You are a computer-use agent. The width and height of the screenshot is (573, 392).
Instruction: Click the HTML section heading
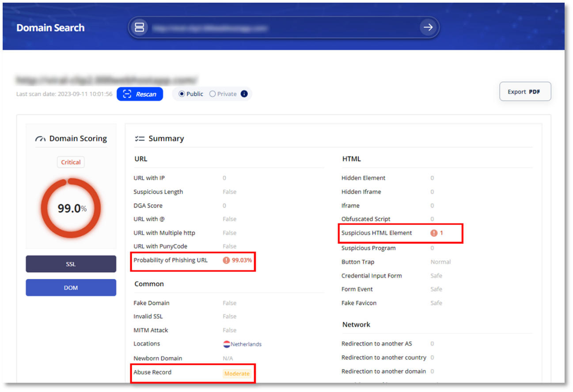tap(352, 159)
